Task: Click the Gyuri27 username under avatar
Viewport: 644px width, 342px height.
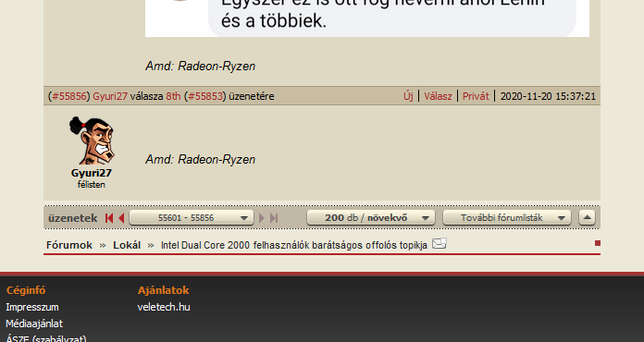Action: pyautogui.click(x=92, y=173)
